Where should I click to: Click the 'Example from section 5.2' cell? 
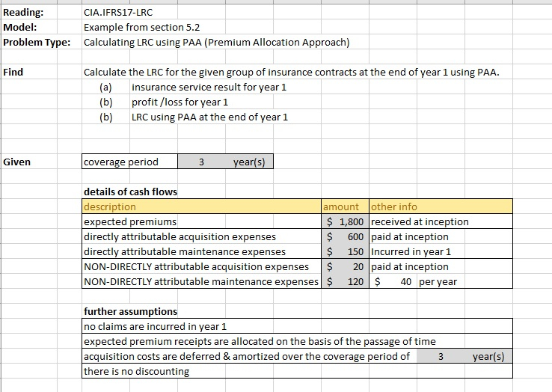click(x=141, y=28)
